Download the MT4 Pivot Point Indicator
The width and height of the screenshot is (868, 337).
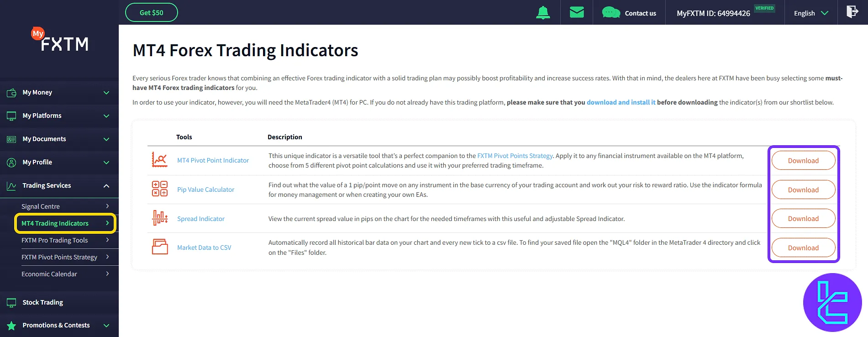pos(803,161)
